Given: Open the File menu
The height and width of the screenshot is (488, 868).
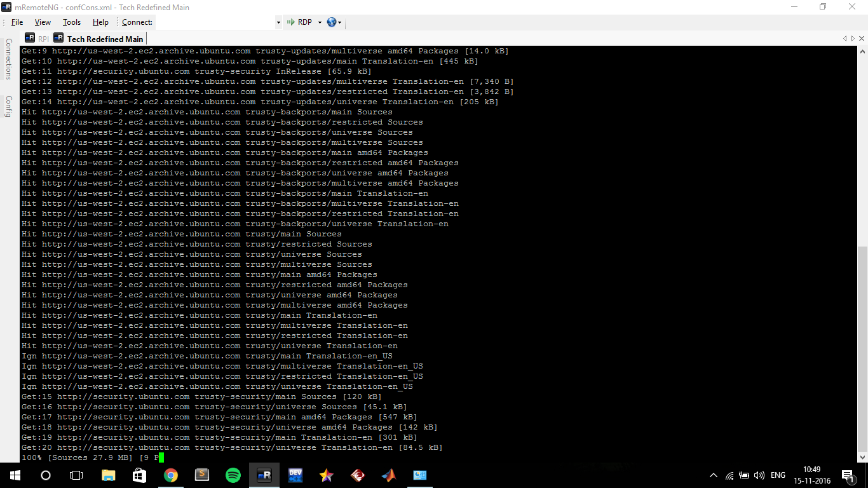Looking at the screenshot, I should pyautogui.click(x=17, y=22).
